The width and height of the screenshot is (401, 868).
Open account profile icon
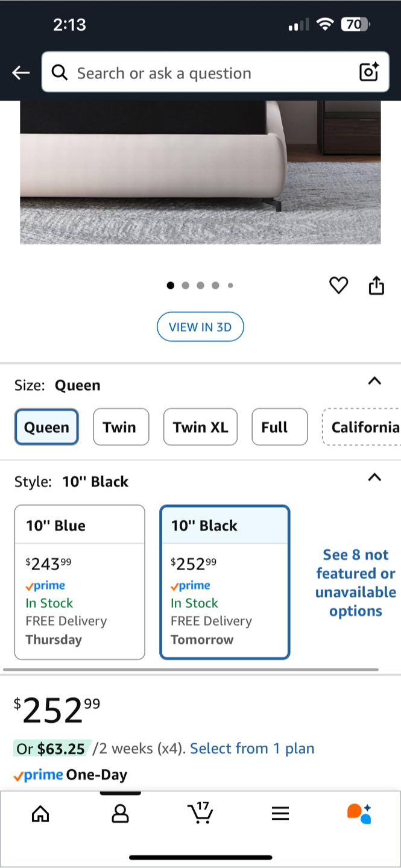pos(121,814)
